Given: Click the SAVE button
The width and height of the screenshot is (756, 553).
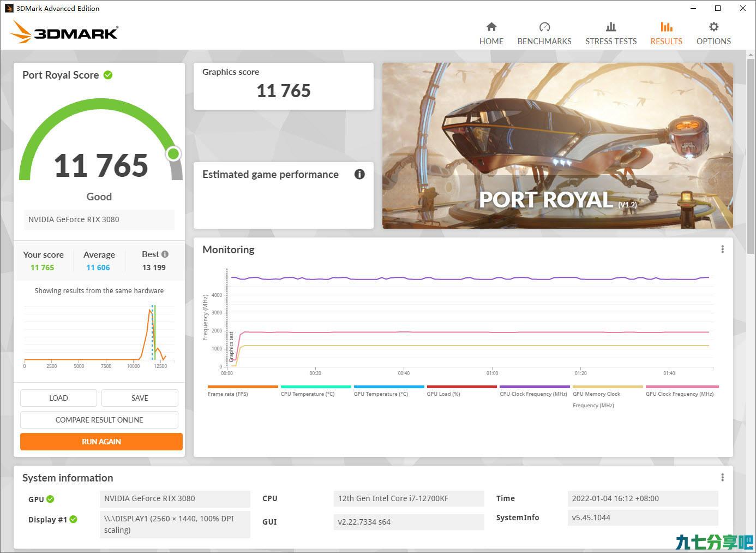Looking at the screenshot, I should (x=140, y=398).
